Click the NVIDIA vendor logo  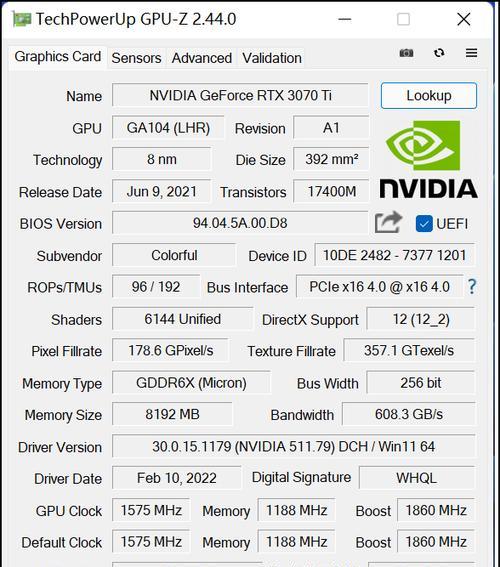(x=429, y=159)
